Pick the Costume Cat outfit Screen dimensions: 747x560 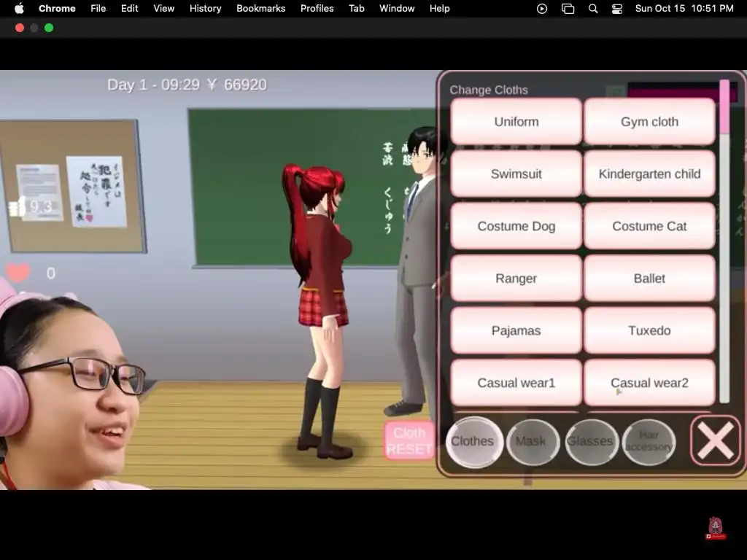(x=649, y=226)
